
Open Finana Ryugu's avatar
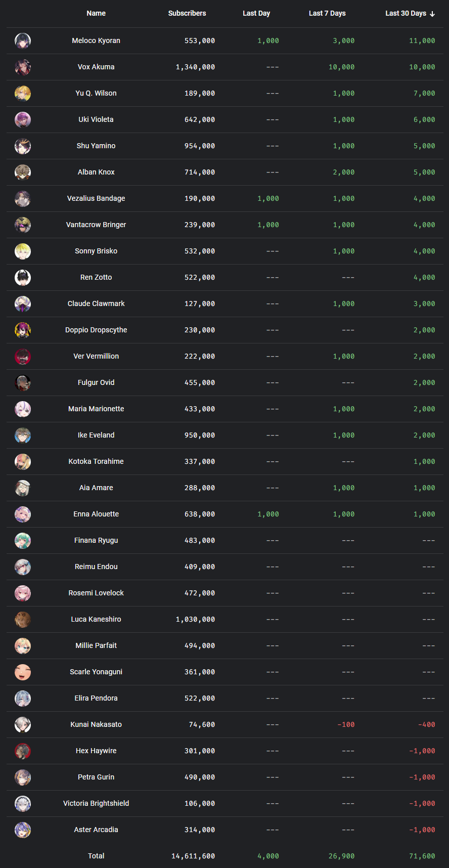click(23, 541)
